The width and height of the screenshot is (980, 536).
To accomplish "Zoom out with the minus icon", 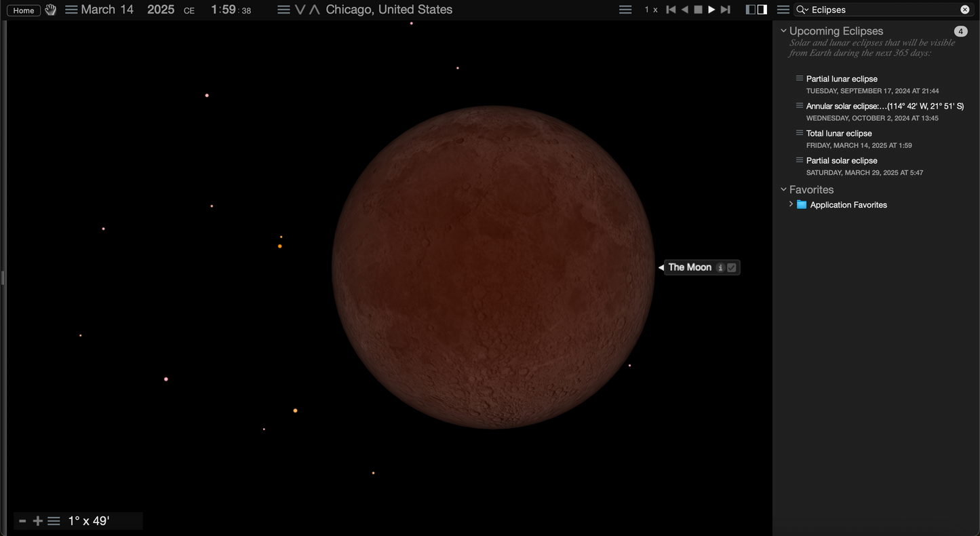I will pyautogui.click(x=22, y=521).
